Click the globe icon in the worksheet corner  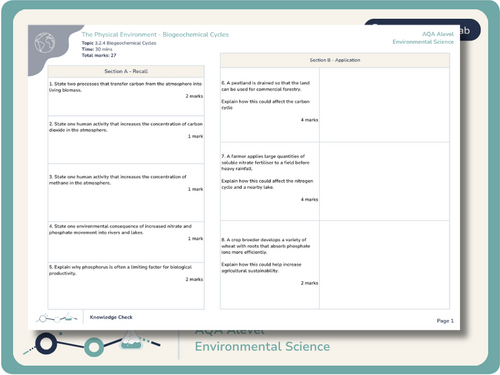click(x=45, y=43)
